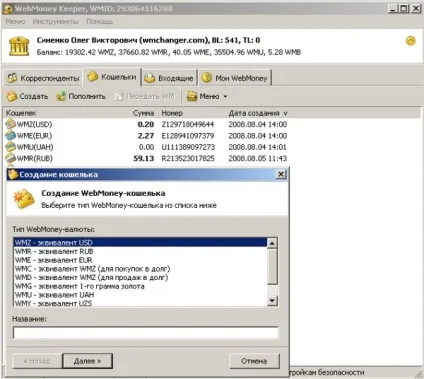The width and height of the screenshot is (424, 379).
Task: Focus the Название input field
Action: 145,333
